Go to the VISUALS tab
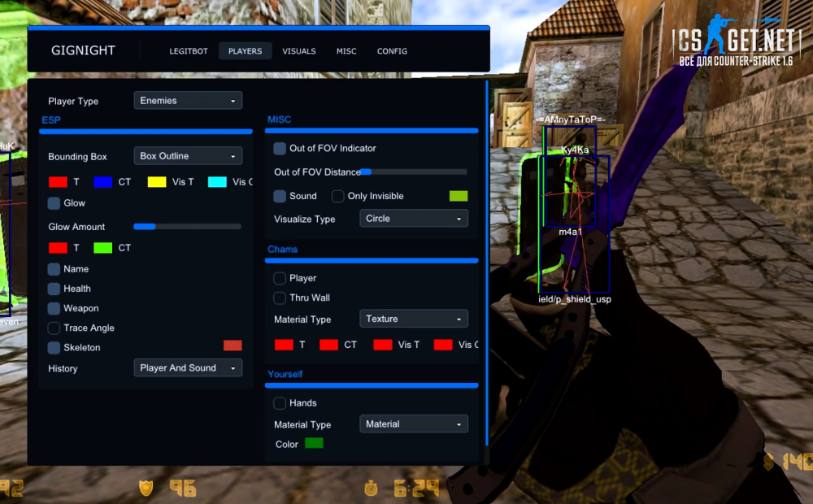This screenshot has height=504, width=813. [299, 51]
